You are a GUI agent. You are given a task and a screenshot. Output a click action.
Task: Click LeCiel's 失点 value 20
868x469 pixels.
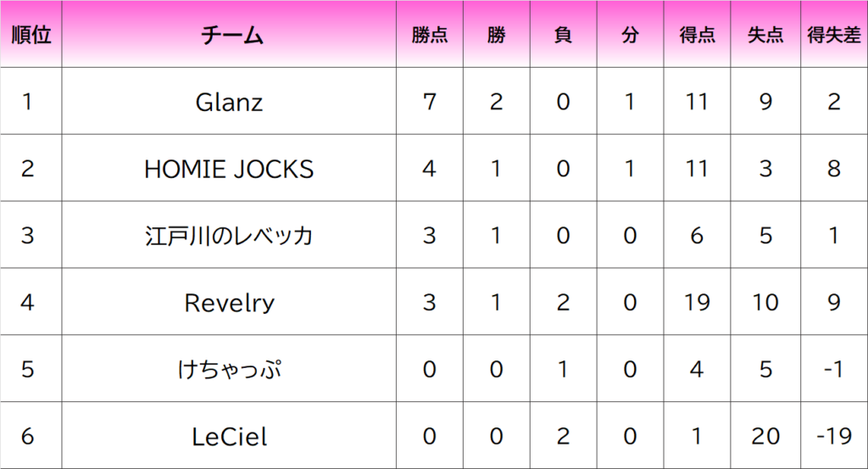(x=765, y=436)
